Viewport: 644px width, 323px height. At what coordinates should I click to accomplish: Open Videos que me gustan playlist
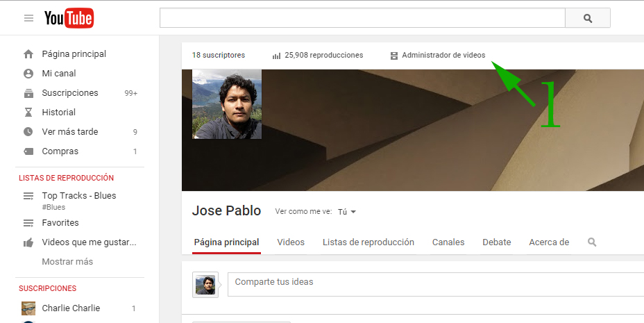[89, 242]
